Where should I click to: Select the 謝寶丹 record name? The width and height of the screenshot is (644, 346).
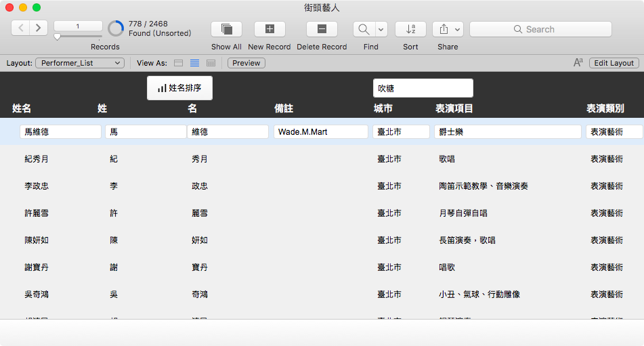[37, 267]
